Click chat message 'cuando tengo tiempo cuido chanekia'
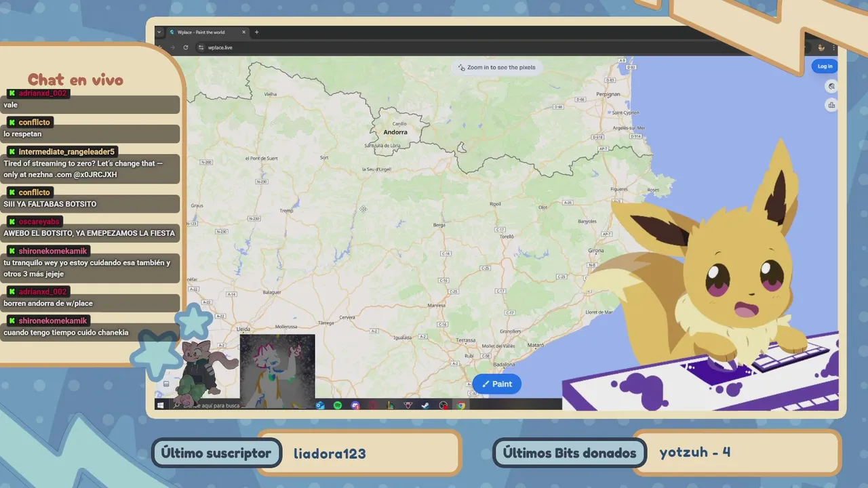This screenshot has height=488, width=868. [x=66, y=333]
